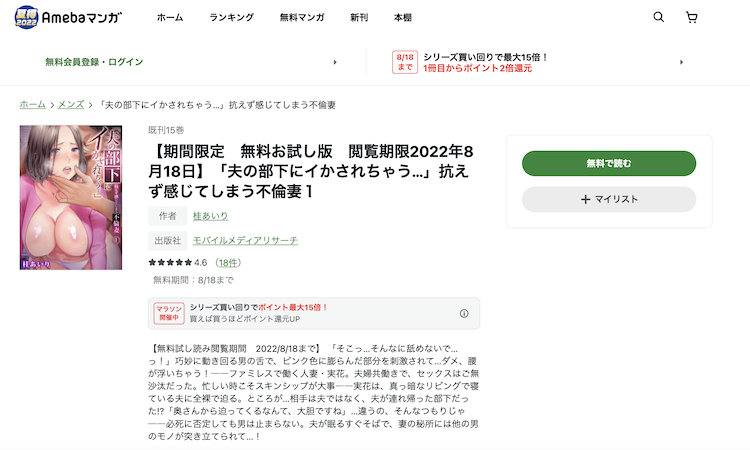Click the 既刊15巻 text
750x450 pixels.
(x=166, y=130)
